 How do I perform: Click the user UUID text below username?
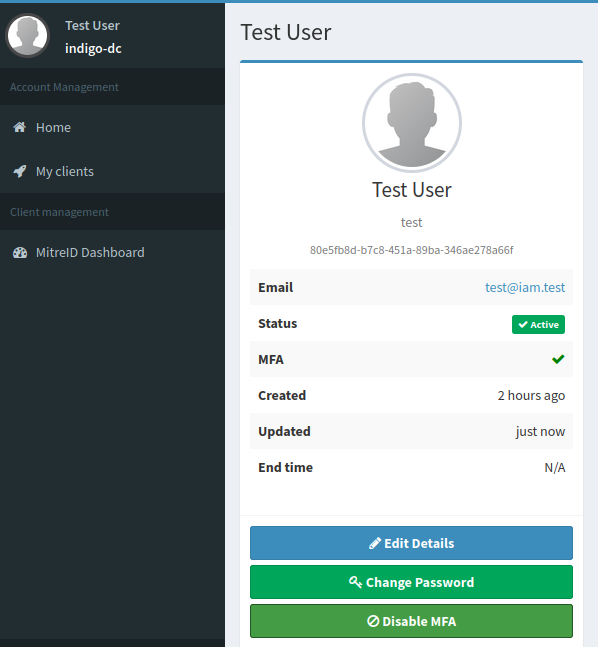[411, 250]
